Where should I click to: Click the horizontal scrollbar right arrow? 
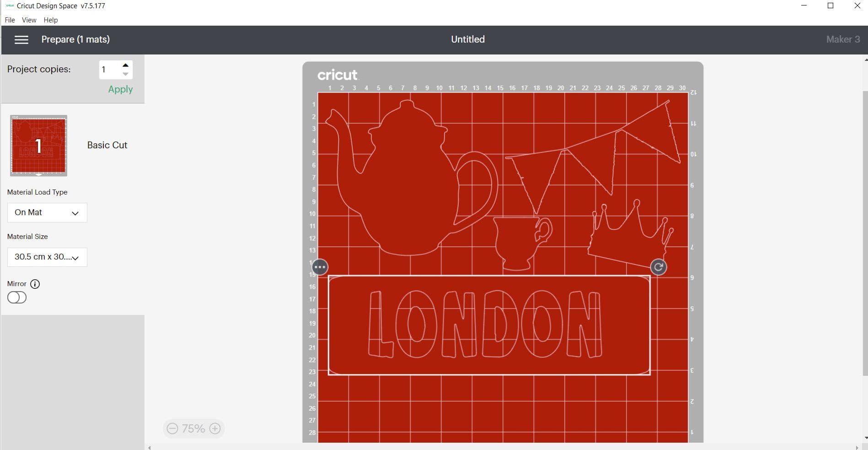point(857,447)
